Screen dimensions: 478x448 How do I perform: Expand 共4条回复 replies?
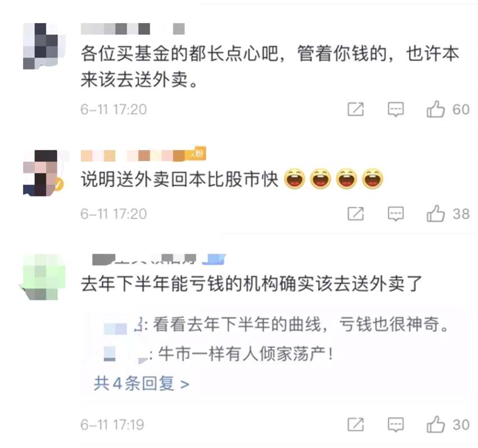coord(142,383)
